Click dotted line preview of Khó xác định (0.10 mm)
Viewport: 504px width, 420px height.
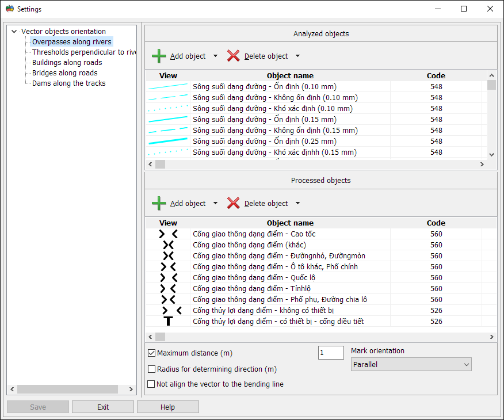click(x=168, y=108)
